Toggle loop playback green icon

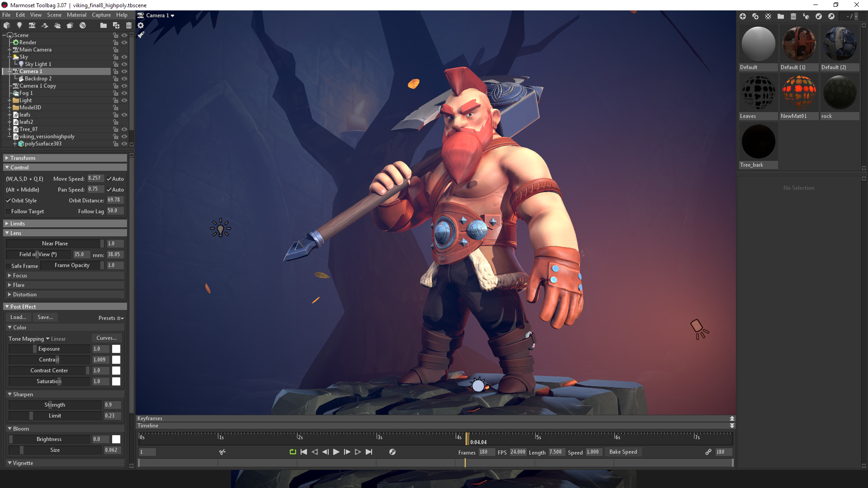point(293,452)
